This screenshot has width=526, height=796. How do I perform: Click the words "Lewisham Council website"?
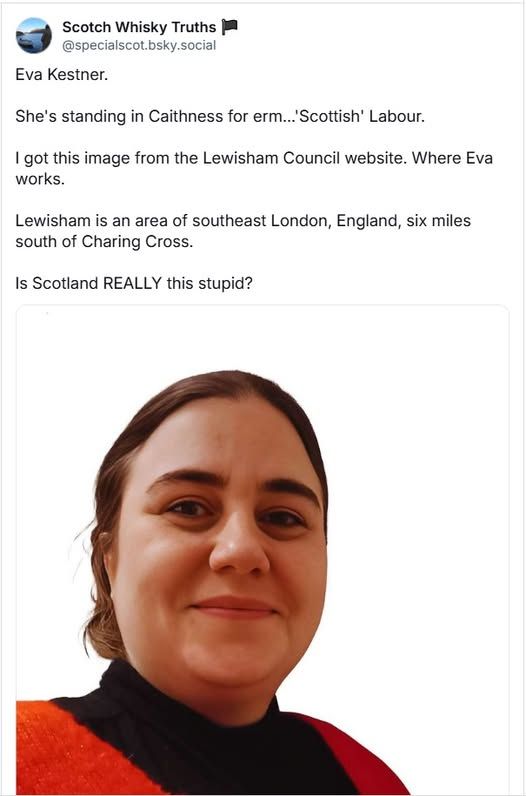[301, 158]
